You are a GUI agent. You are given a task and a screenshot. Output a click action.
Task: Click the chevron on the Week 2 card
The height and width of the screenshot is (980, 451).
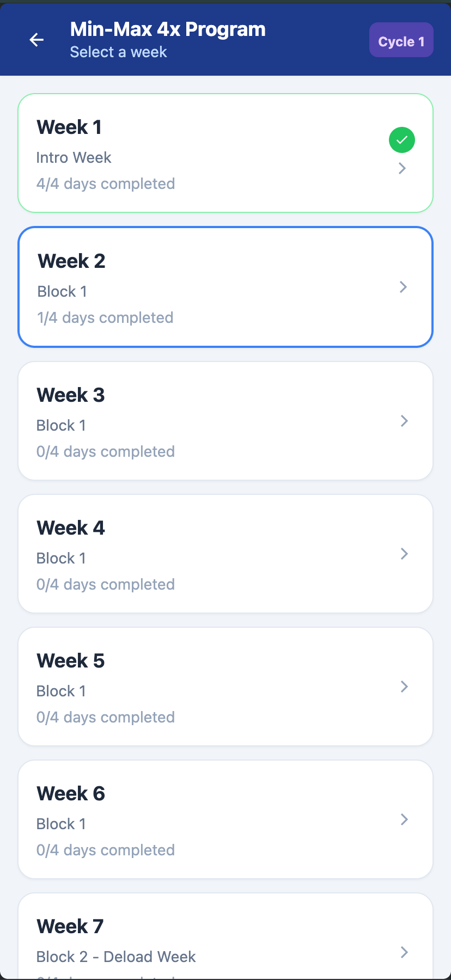(x=402, y=287)
